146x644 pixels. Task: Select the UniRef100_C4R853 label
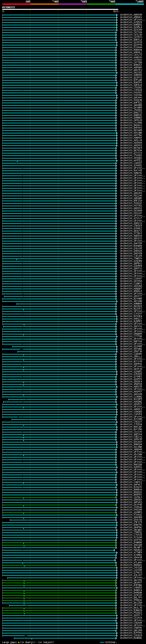[131, 588]
